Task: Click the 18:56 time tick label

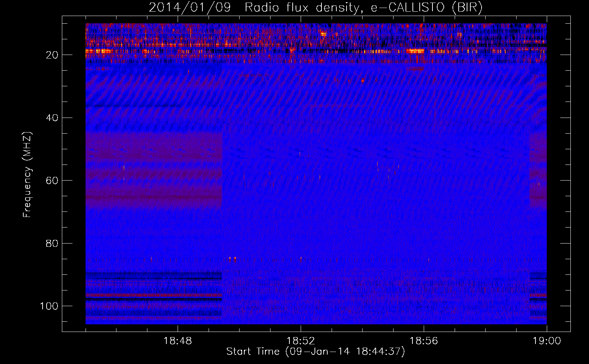Action: pyautogui.click(x=424, y=341)
